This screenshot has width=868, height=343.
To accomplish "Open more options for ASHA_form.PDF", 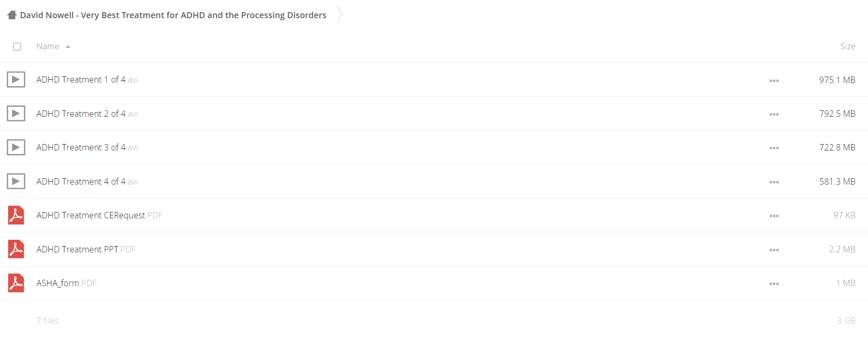I will (x=774, y=284).
